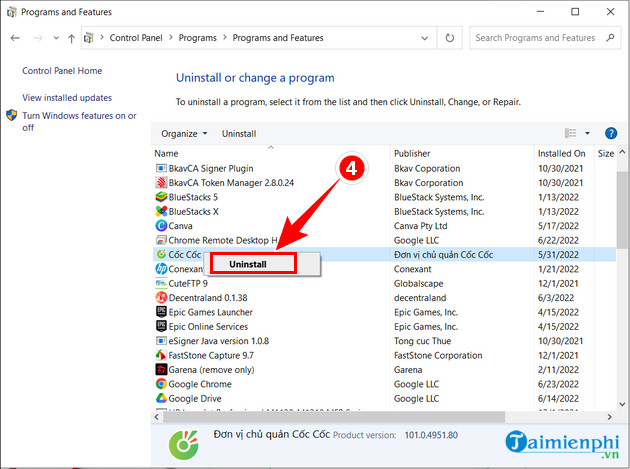Click the Google Drive icon
Viewport: 630px width, 469px height.
(x=161, y=398)
